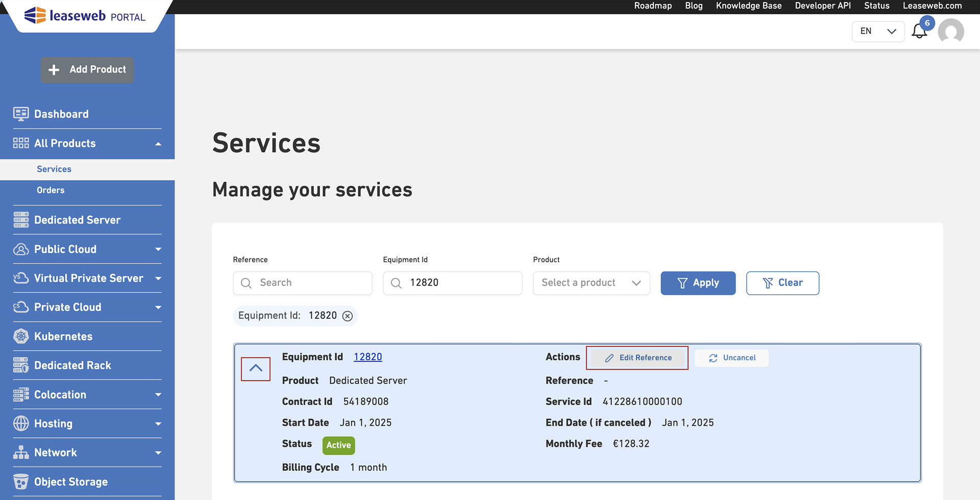Open the user profile avatar
The image size is (980, 500).
(951, 32)
